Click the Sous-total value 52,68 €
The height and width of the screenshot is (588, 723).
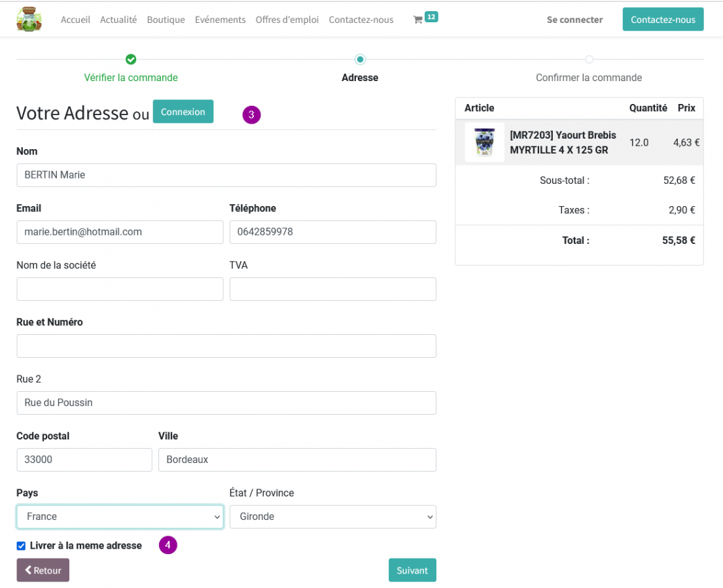pos(679,180)
